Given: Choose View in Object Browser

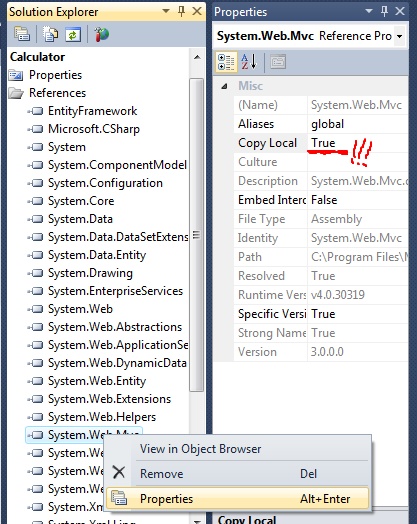Looking at the screenshot, I should (x=238, y=449).
